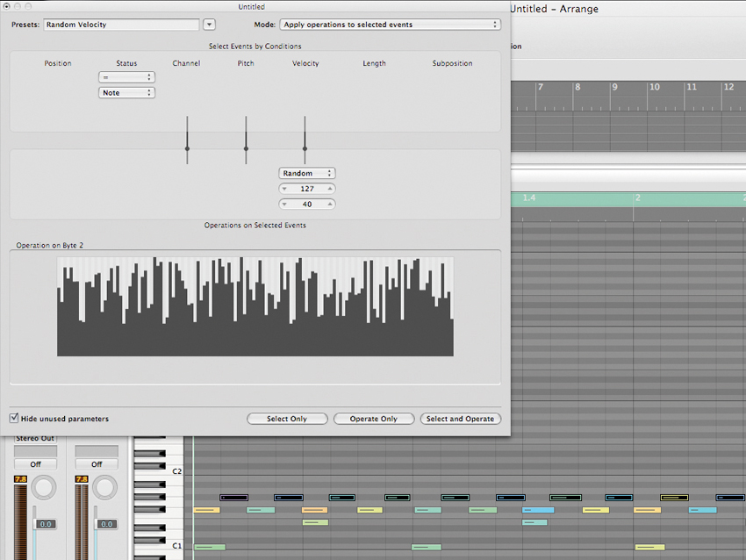Click the second channel 0.0 level field
The width and height of the screenshot is (746, 560).
pos(106,524)
